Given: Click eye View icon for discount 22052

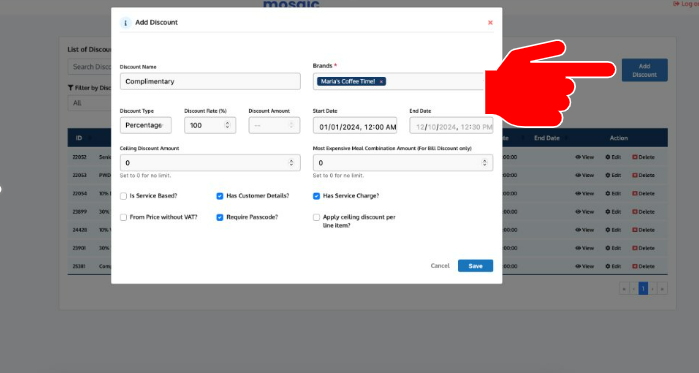Looking at the screenshot, I should (x=578, y=157).
